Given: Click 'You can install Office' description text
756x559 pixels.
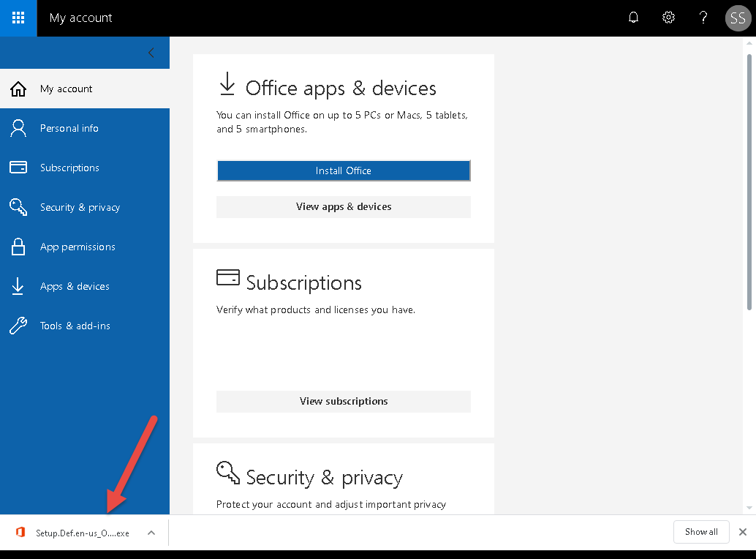Looking at the screenshot, I should (x=342, y=122).
